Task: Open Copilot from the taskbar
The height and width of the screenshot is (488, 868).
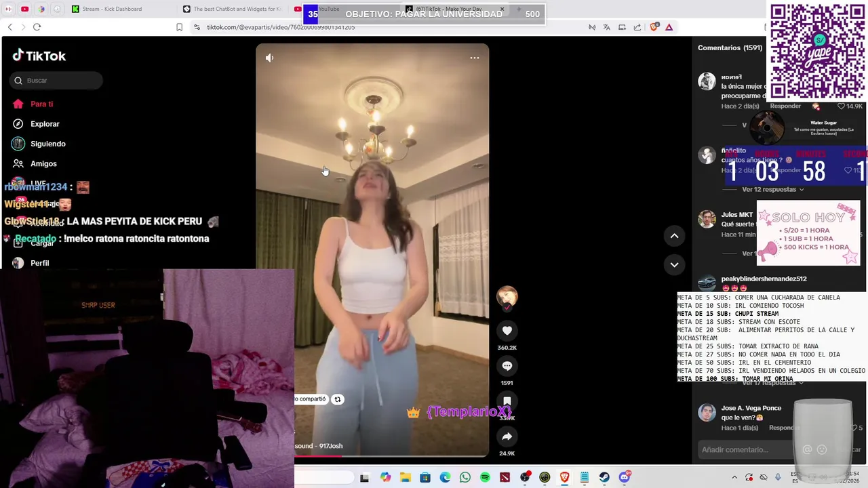Action: click(385, 478)
